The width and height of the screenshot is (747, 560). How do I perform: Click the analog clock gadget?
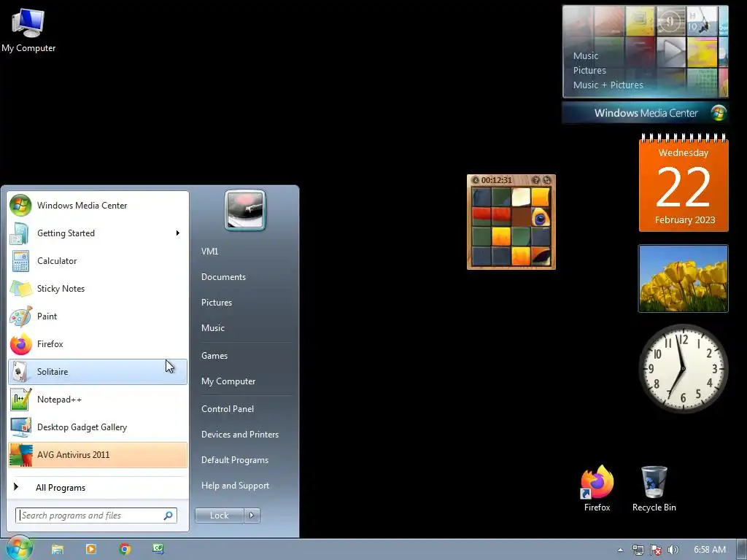(683, 368)
